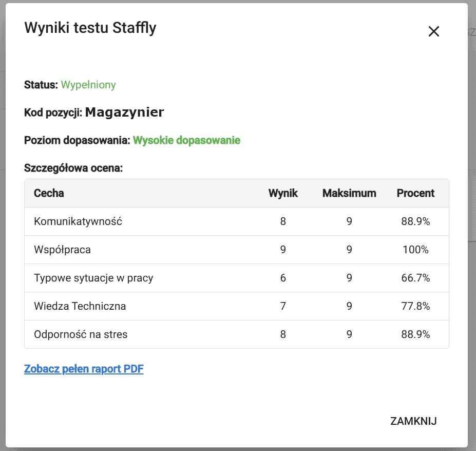
Task: Click the ZAMKNIJ button
Action: (x=413, y=421)
